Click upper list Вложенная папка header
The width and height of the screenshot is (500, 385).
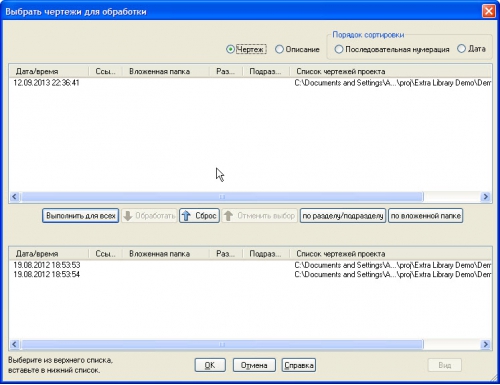(x=166, y=71)
